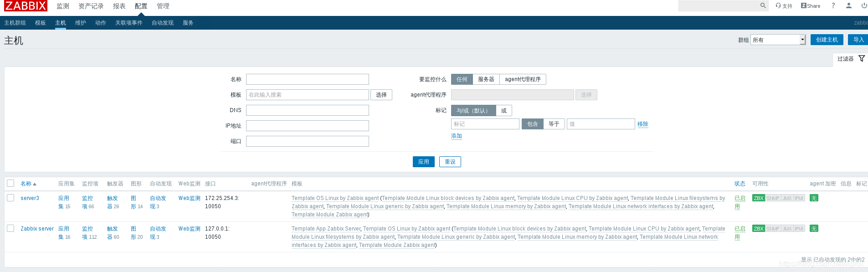868x272 pixels.
Task: Click 添加 tag link
Action: click(457, 136)
